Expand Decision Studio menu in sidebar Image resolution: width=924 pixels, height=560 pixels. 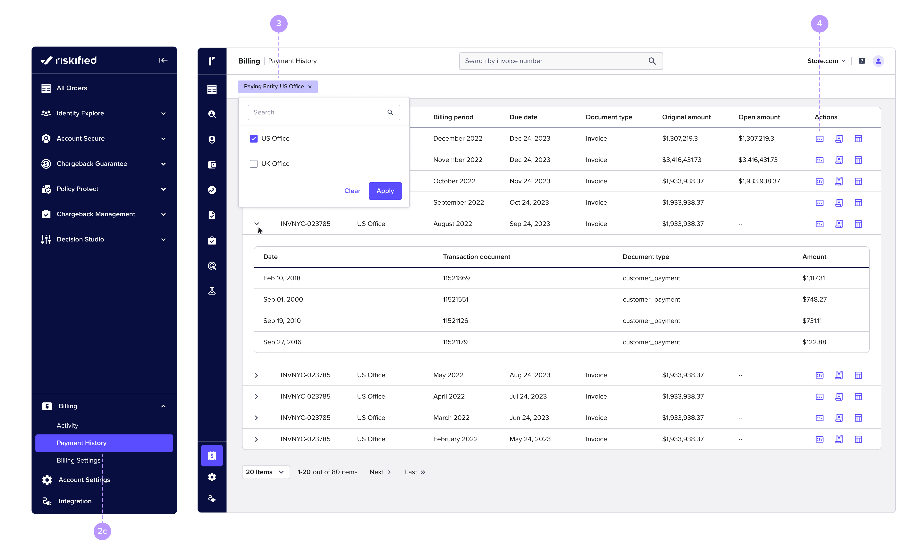click(x=163, y=239)
